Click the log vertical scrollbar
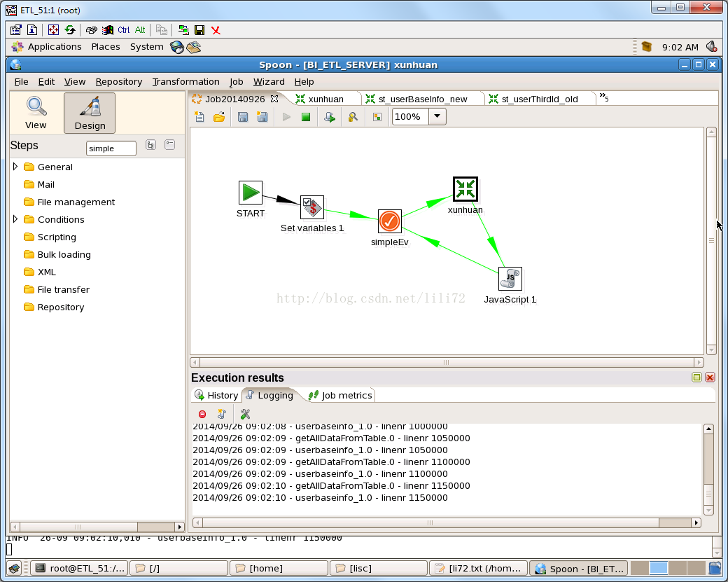 coord(708,469)
